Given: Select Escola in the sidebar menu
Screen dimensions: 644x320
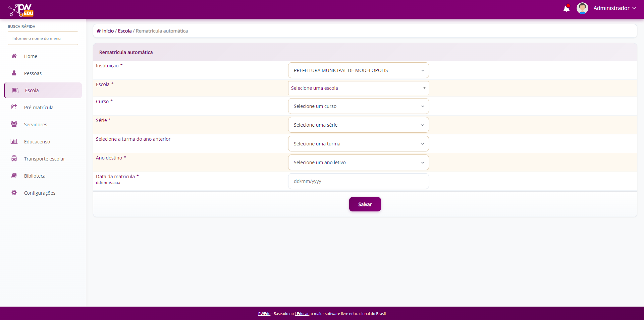Looking at the screenshot, I should (x=32, y=90).
